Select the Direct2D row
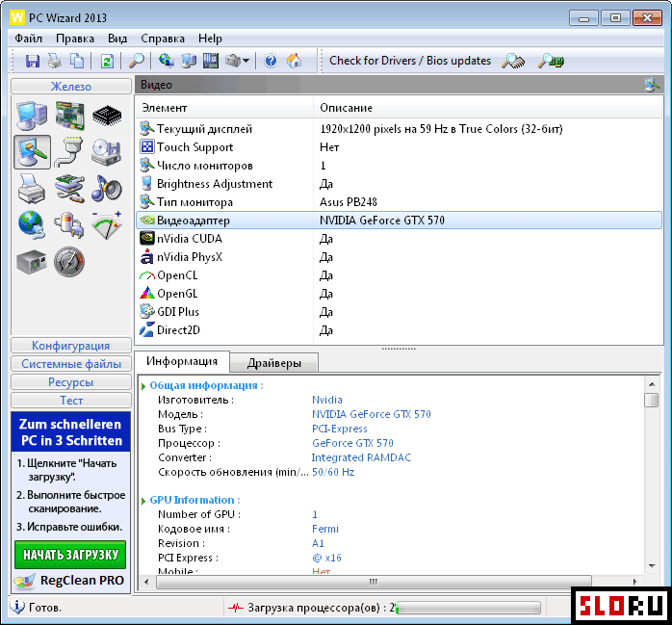The image size is (672, 625). 399,330
